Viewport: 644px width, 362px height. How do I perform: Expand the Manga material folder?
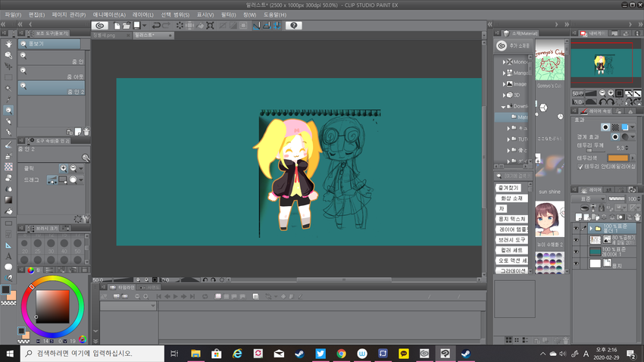pyautogui.click(x=504, y=73)
